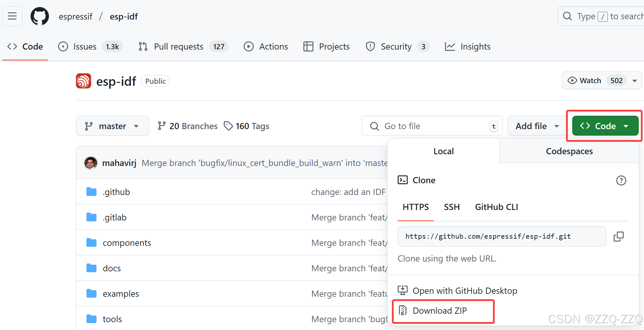Expand the Add file dropdown
Viewport: 644px width, 330px height.
tap(537, 126)
